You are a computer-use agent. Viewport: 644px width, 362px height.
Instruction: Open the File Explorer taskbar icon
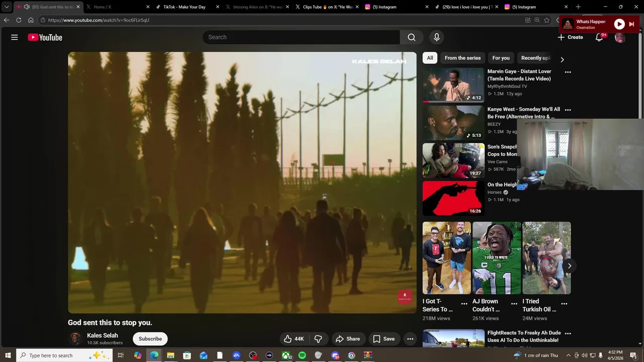(171, 355)
